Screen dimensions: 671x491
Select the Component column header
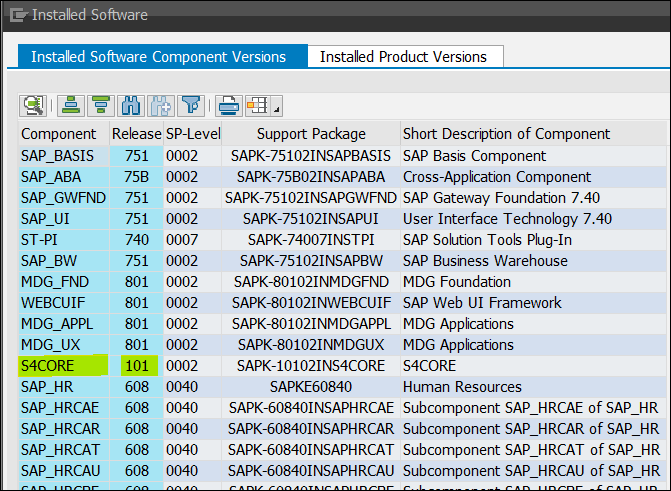point(63,134)
